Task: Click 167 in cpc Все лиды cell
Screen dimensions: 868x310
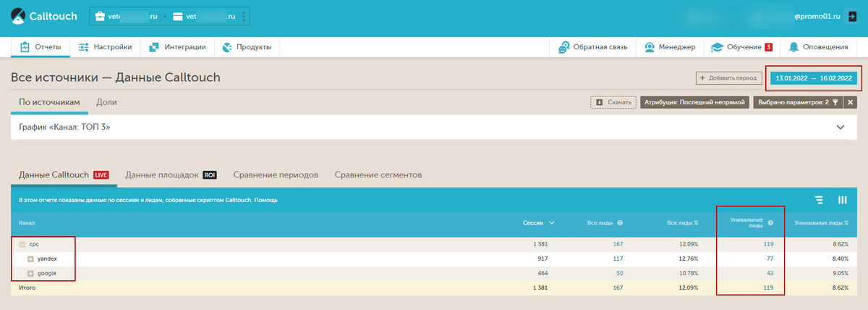Action: (x=617, y=245)
